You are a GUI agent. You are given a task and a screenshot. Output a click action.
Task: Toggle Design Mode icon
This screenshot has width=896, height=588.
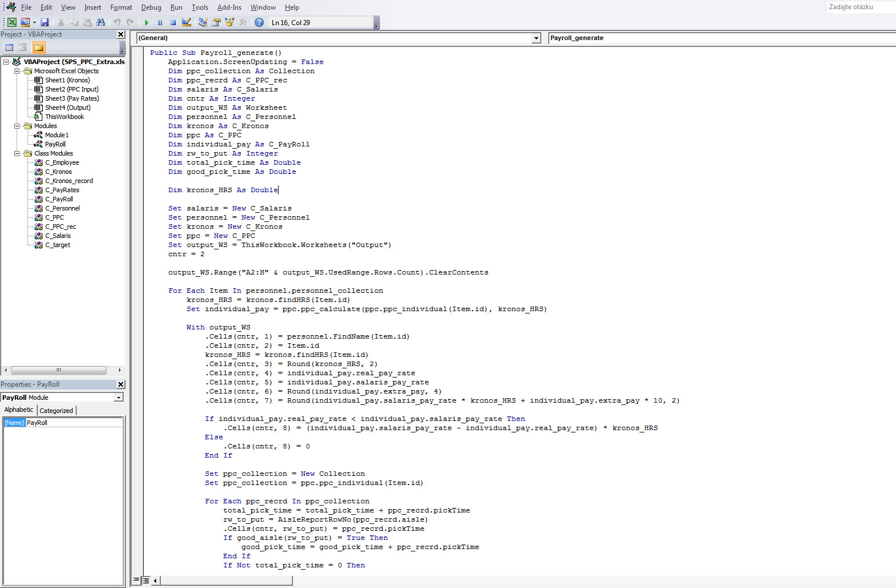click(187, 22)
